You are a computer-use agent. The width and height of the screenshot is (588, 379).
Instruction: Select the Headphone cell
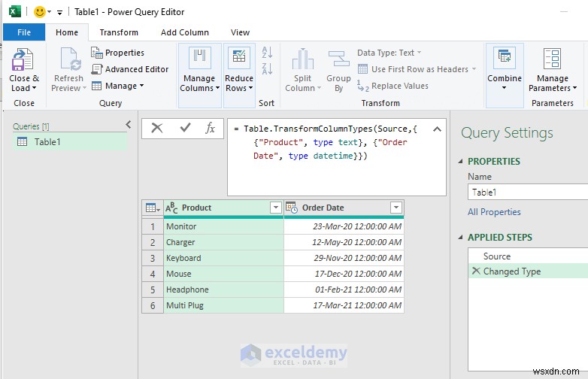tap(223, 290)
